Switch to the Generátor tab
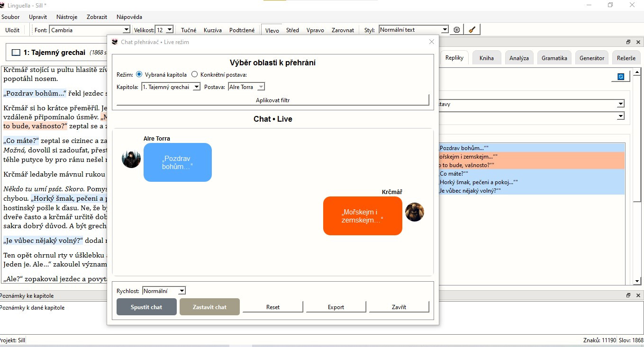 (x=592, y=58)
